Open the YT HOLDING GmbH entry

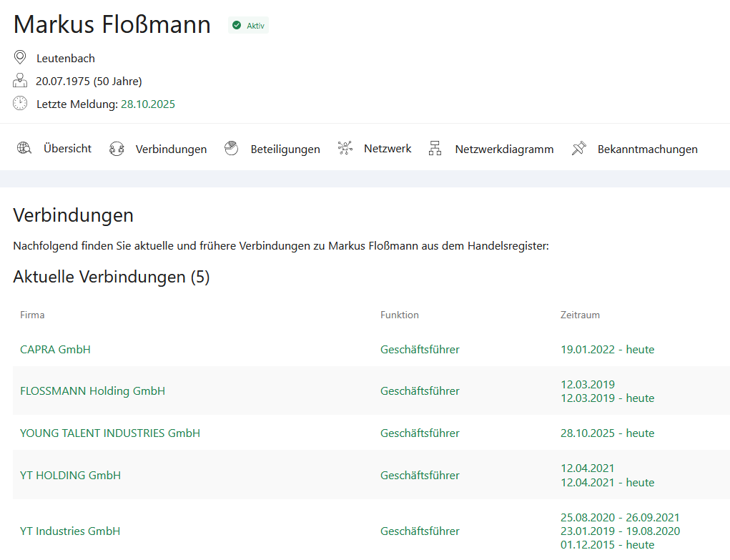[70, 475]
